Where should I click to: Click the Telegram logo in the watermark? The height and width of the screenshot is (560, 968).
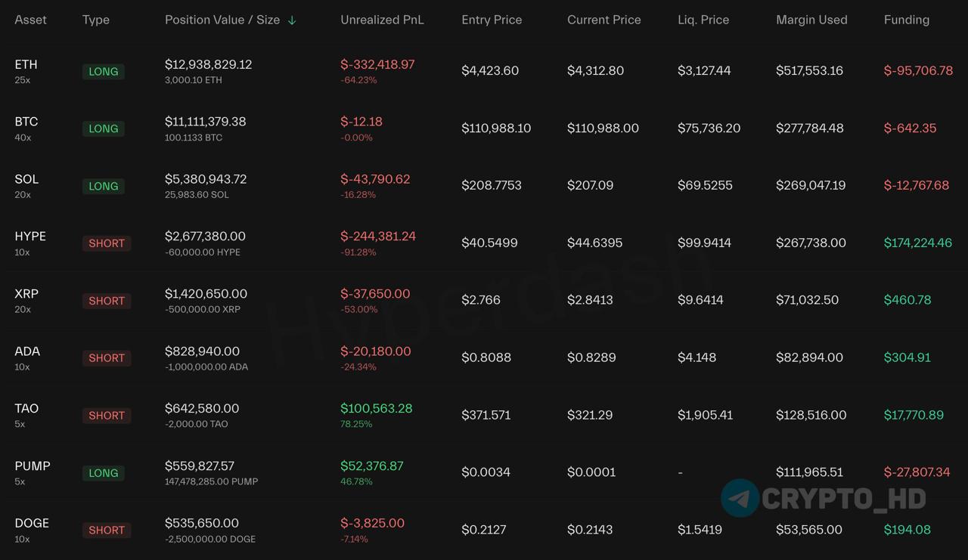tap(740, 498)
